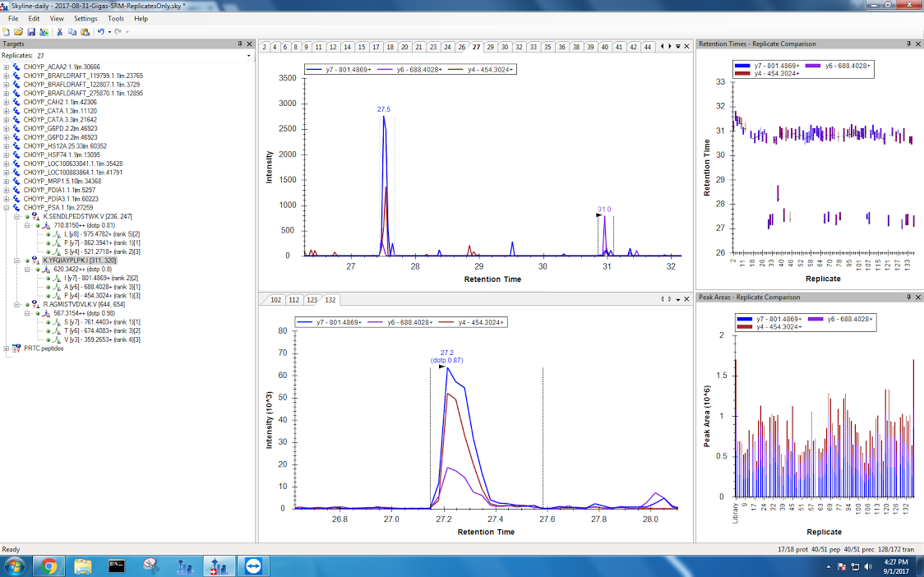
Task: Save the document using the floppy disk icon
Action: 30,31
